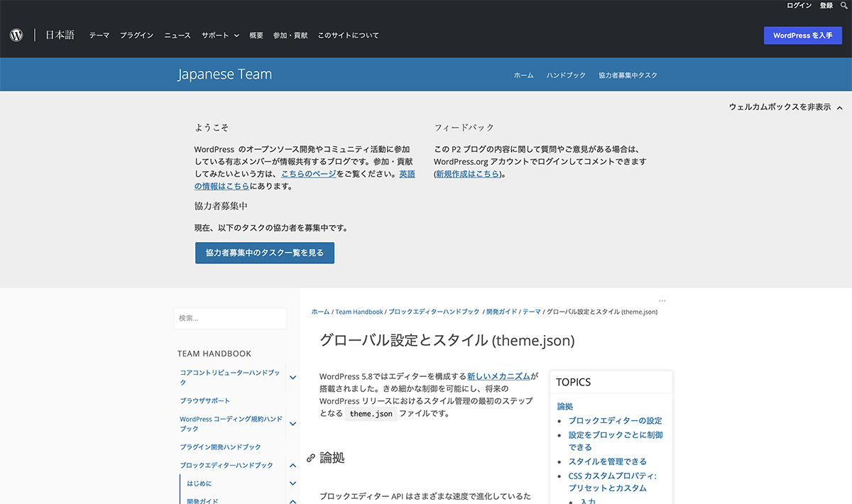Hide the welcome box with ウェルカムボックスを非表示

pyautogui.click(x=785, y=107)
